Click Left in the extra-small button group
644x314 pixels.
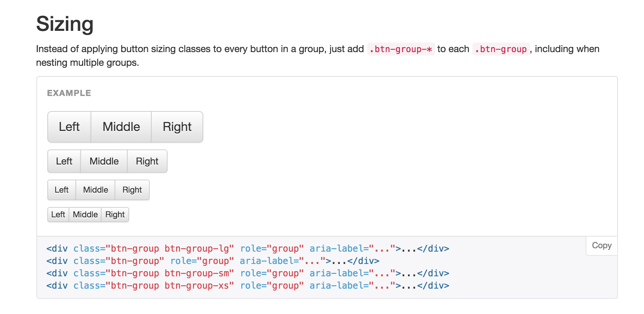(x=58, y=215)
